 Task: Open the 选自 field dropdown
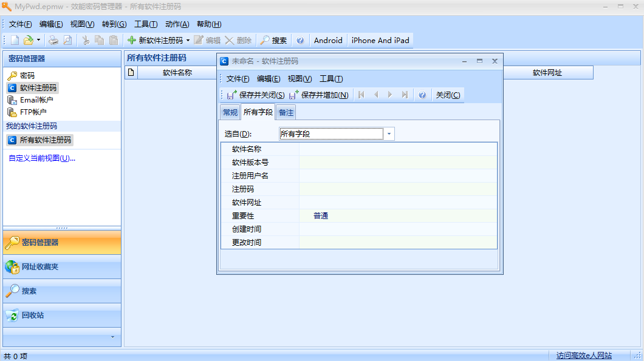click(388, 133)
